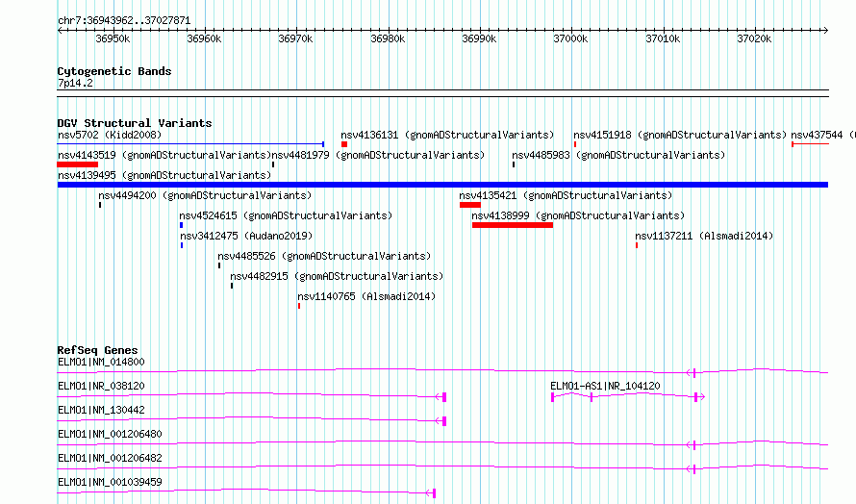
Task: Open nsv4482915 variant label
Action: (337, 276)
